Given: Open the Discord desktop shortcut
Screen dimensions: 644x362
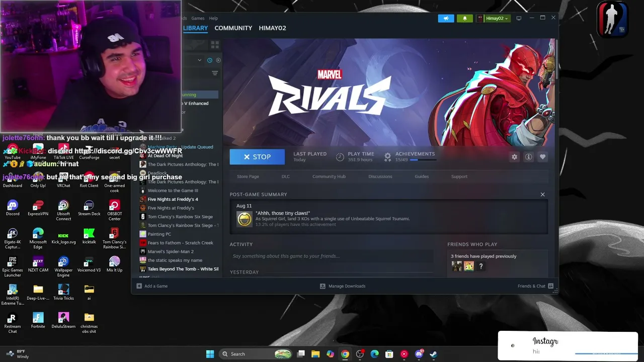Looking at the screenshot, I should click(13, 208).
